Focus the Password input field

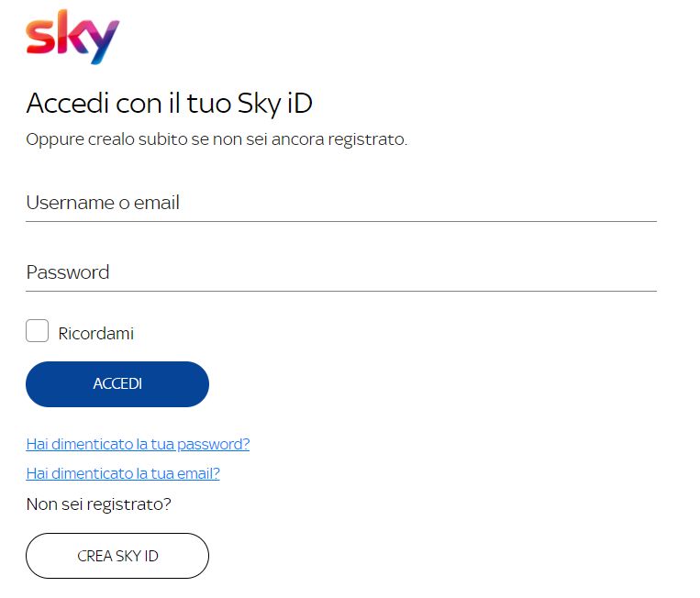click(340, 272)
